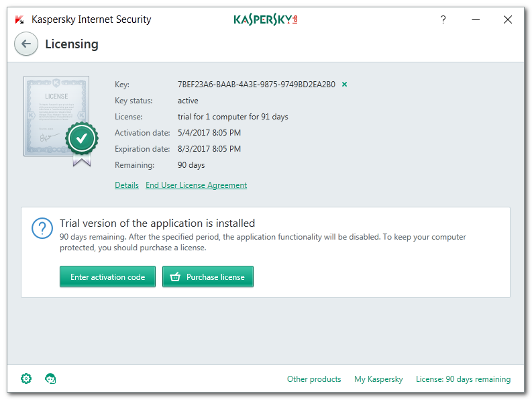This screenshot has width=532, height=400.
Task: Click the Kaspersky Lab logo
Action: point(266,19)
